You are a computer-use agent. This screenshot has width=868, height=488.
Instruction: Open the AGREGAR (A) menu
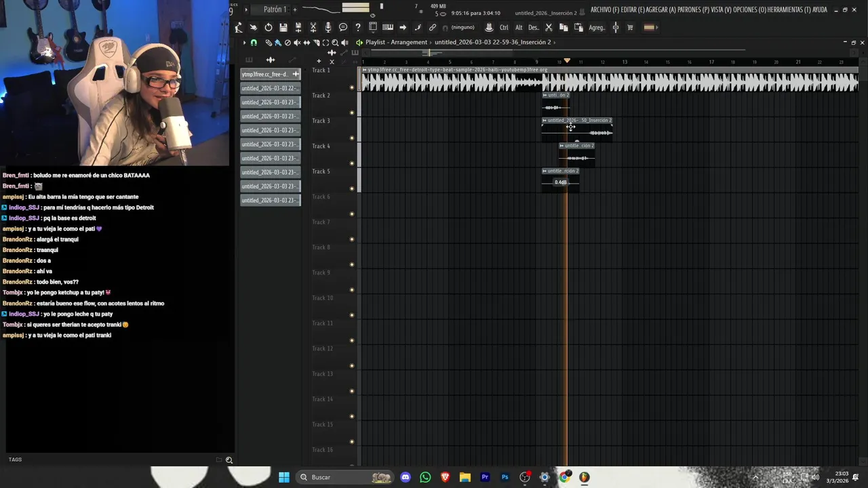(661, 9)
